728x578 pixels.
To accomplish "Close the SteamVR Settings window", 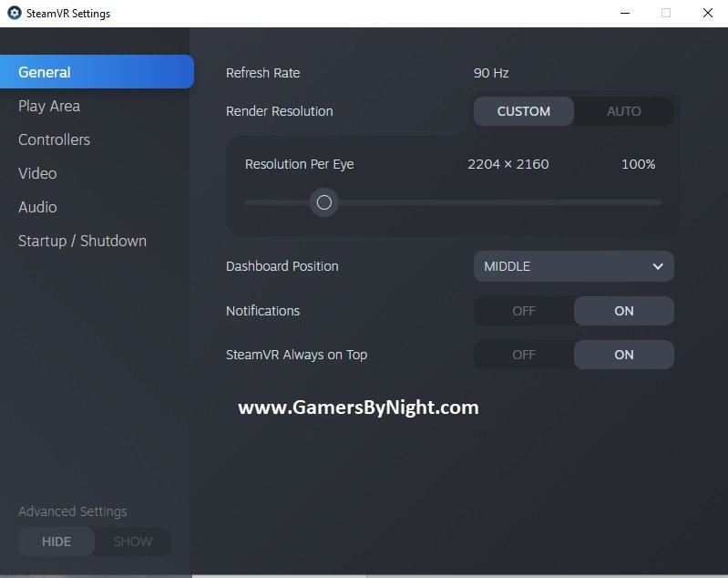I will 708,13.
